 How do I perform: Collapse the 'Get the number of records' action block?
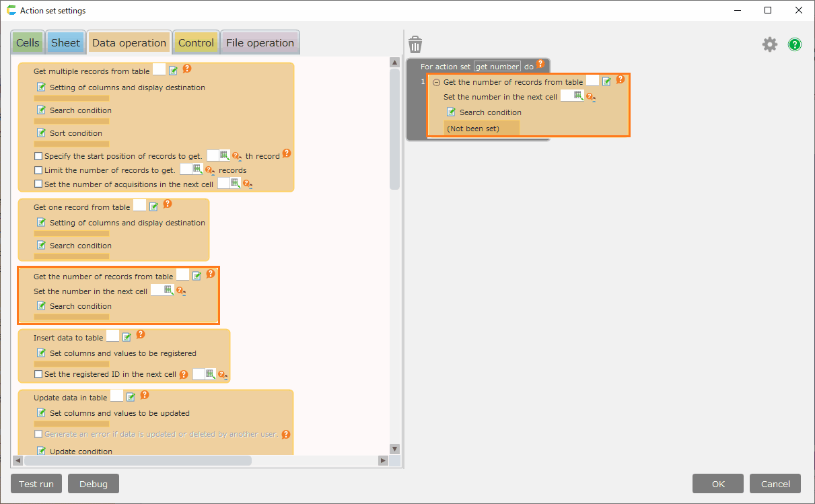tap(436, 82)
